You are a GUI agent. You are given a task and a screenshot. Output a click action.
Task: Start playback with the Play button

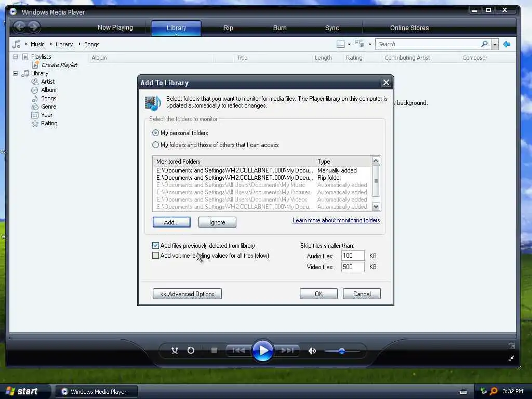pyautogui.click(x=262, y=351)
